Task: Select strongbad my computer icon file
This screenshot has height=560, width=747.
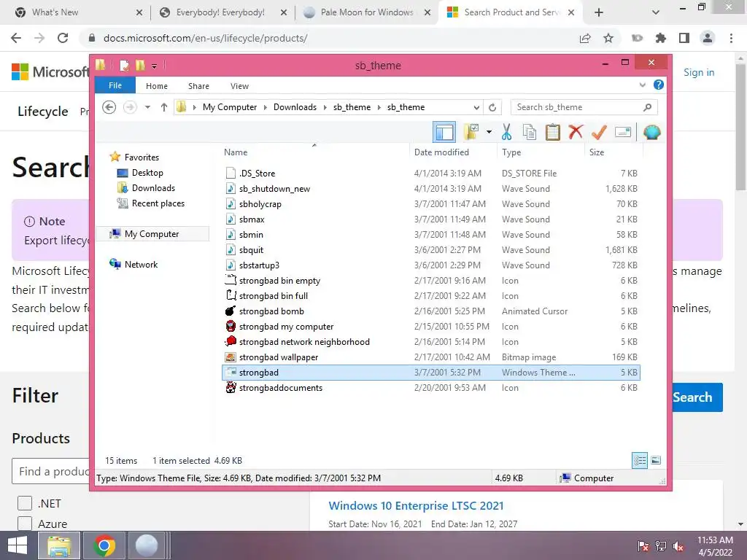Action: coord(431,326)
